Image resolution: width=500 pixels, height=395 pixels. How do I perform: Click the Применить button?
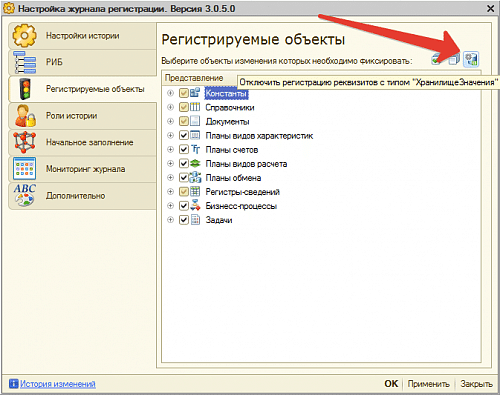pyautogui.click(x=428, y=384)
